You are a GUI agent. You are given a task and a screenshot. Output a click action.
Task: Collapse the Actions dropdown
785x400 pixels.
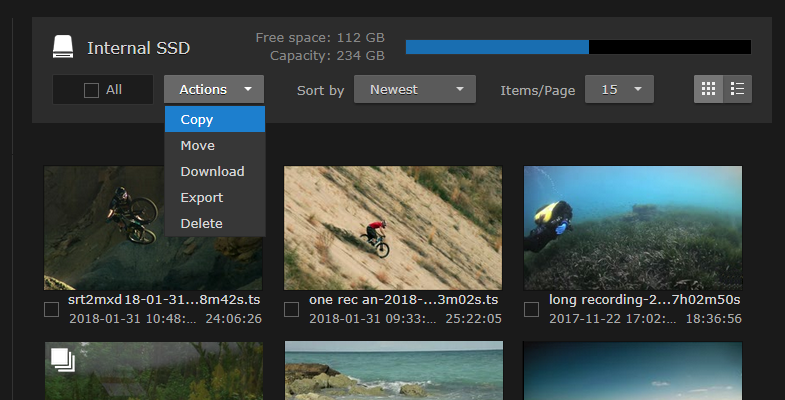click(214, 89)
